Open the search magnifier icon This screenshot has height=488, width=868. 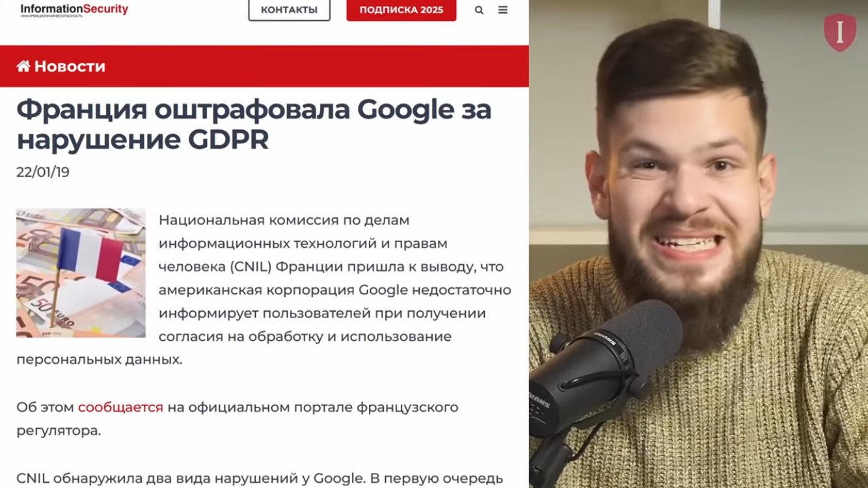click(x=479, y=10)
